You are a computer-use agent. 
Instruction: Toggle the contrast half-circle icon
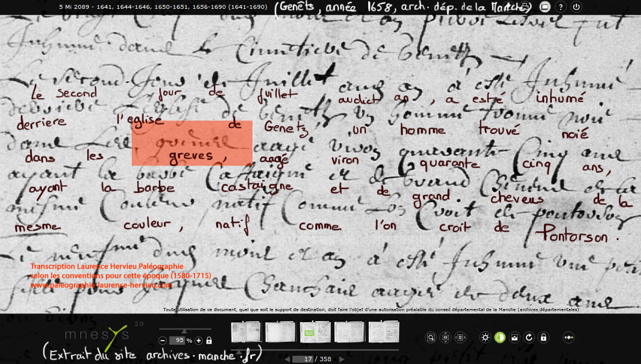tap(500, 338)
